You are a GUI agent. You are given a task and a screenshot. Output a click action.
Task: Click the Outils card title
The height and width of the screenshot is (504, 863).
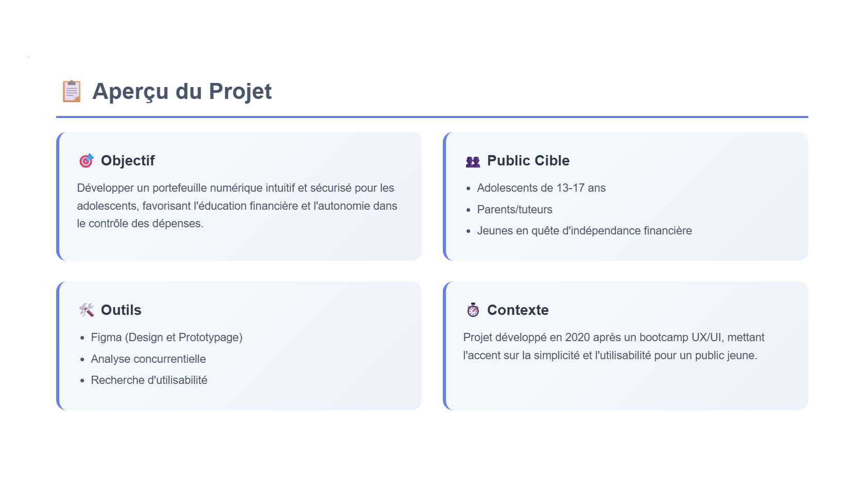(121, 310)
